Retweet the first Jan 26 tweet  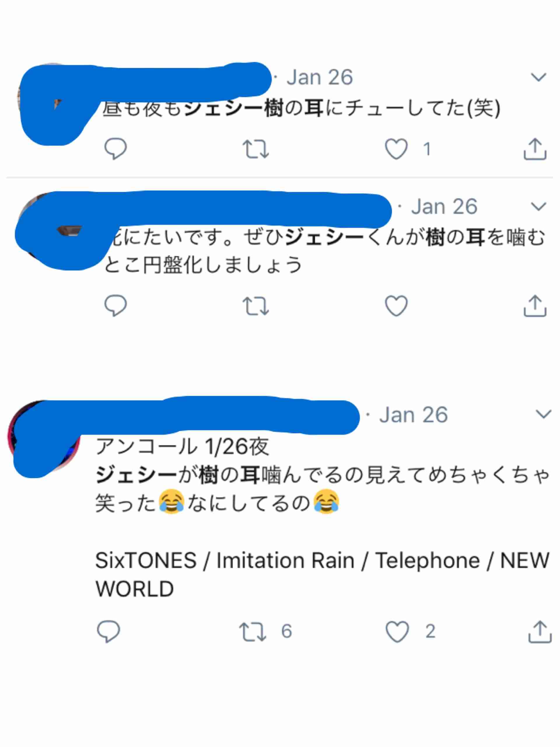click(x=256, y=149)
